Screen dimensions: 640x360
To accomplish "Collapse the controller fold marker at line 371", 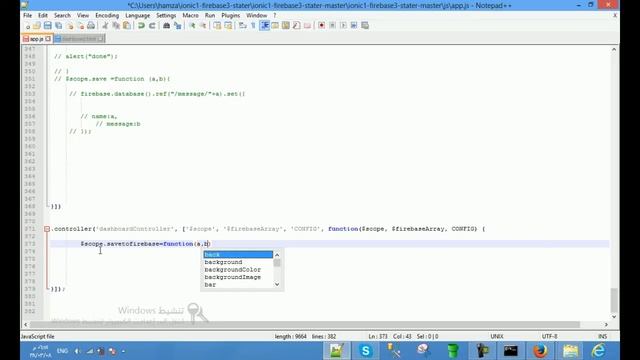I will (x=47, y=229).
